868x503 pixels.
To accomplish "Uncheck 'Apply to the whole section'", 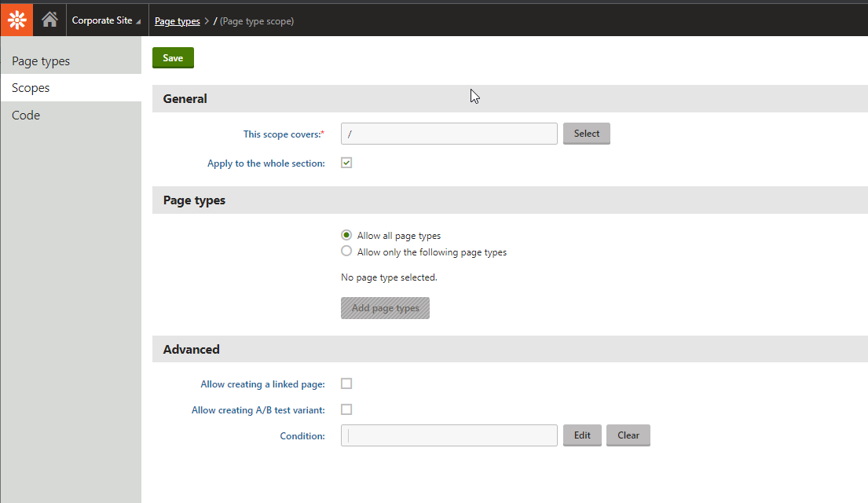I will (346, 163).
